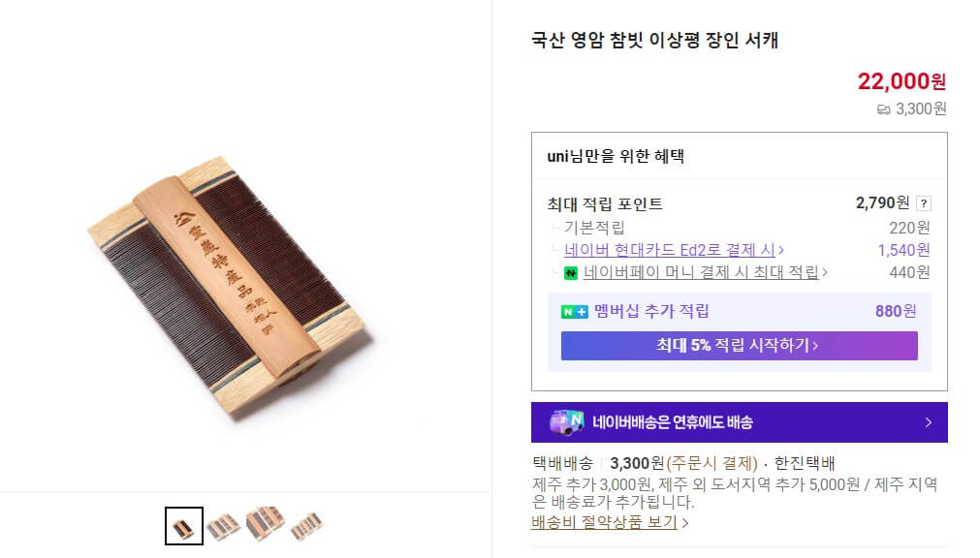Click the N+ membership badge icon
Screen dimensions: 980x558
coord(575,312)
